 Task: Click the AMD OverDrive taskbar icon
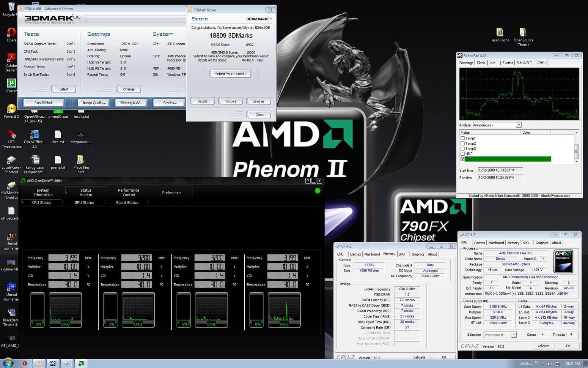[x=81, y=363]
